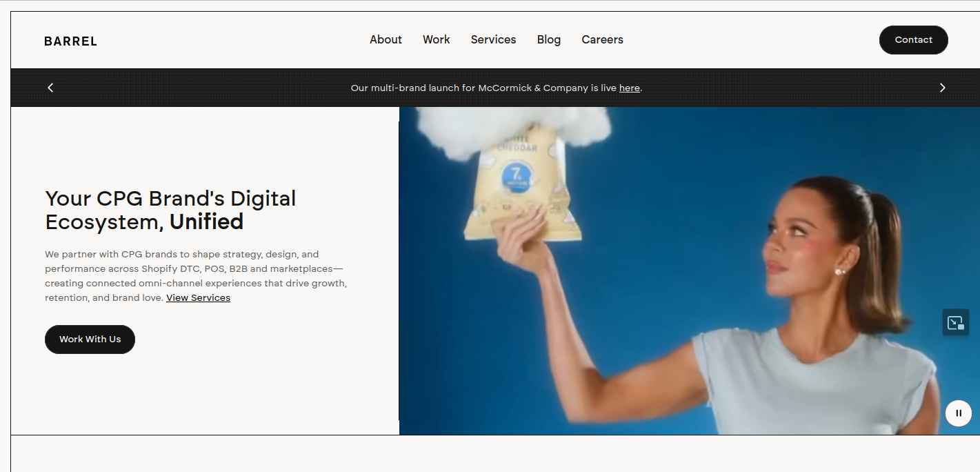Follow the View Services link
980x472 pixels.
(198, 298)
